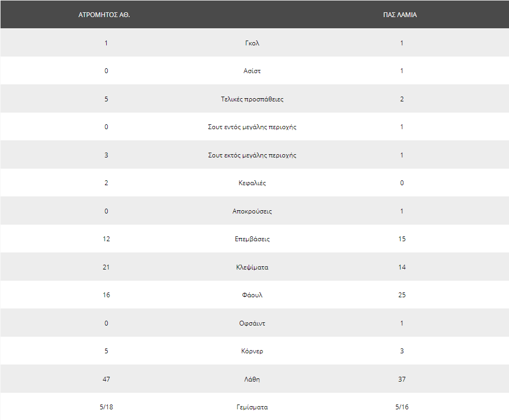Select the Γκολ stat row label
This screenshot has width=509, height=420.
(x=252, y=43)
